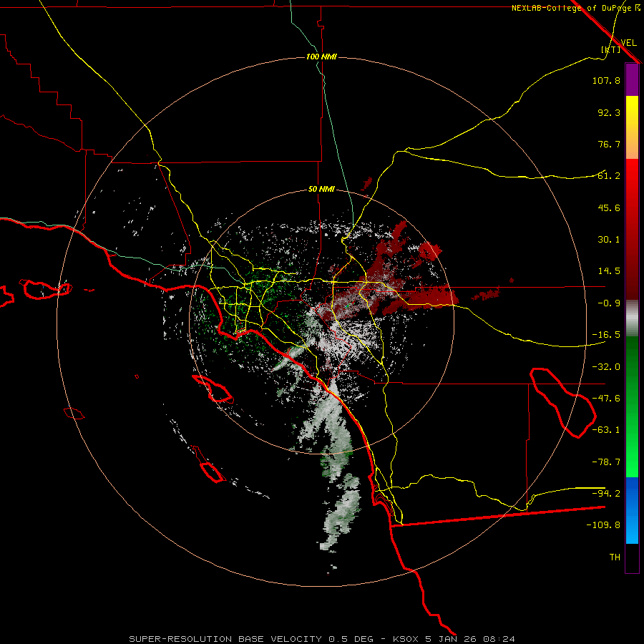Click the 30.1 velocity scale value
This screenshot has width=644, height=644.
(609, 240)
